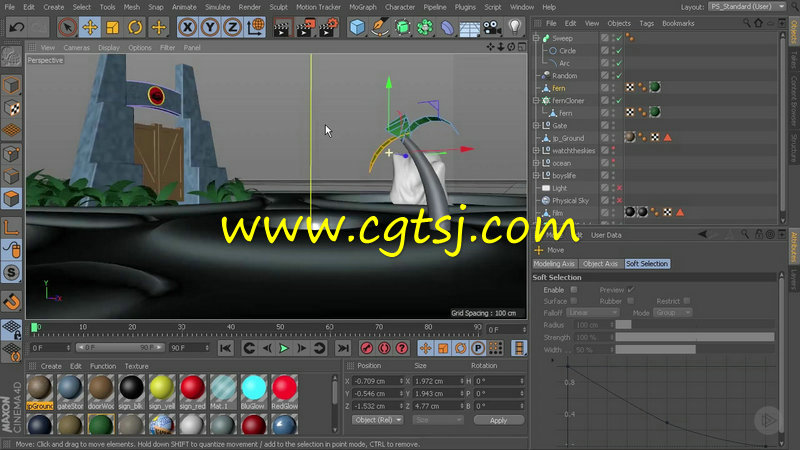Enable Texture mode in left palette
The height and width of the screenshot is (450, 800).
coord(11,108)
